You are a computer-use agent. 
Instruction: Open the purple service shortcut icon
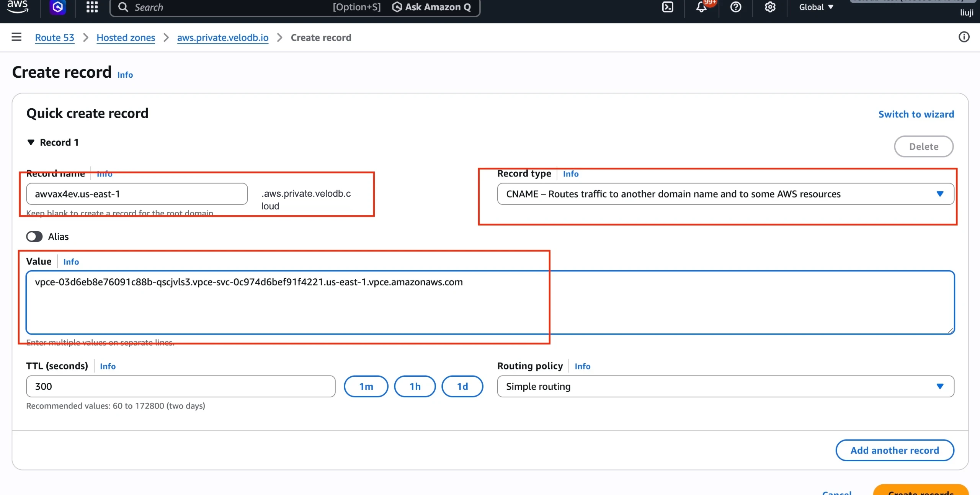[x=58, y=7]
